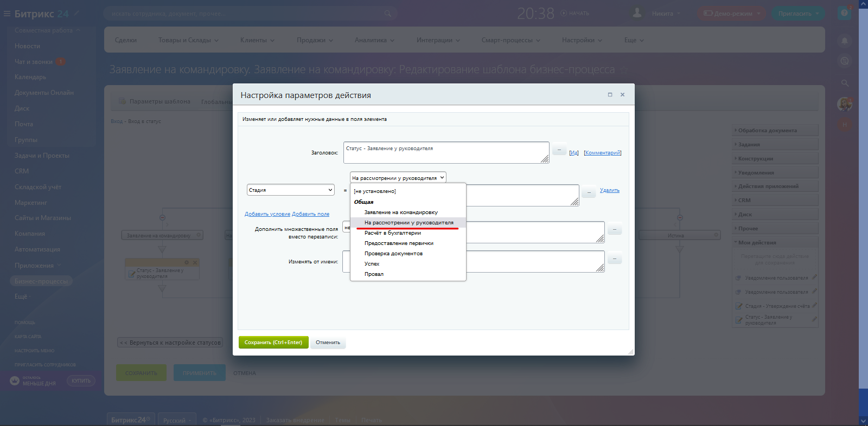Open Бизнес-процессы in the left sidebar

coord(41,281)
